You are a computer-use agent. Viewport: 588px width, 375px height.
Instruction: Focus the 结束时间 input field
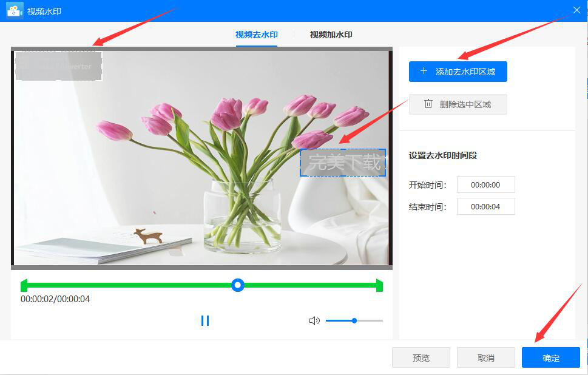coord(485,207)
